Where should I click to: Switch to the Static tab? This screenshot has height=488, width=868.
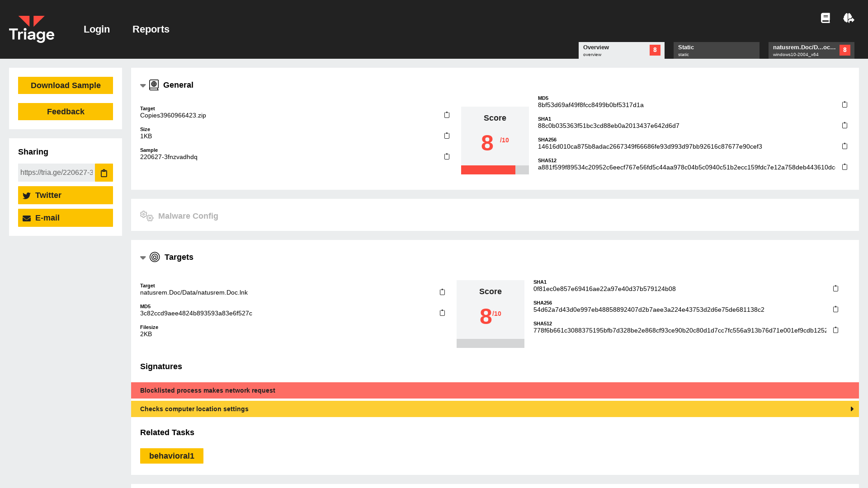point(716,50)
